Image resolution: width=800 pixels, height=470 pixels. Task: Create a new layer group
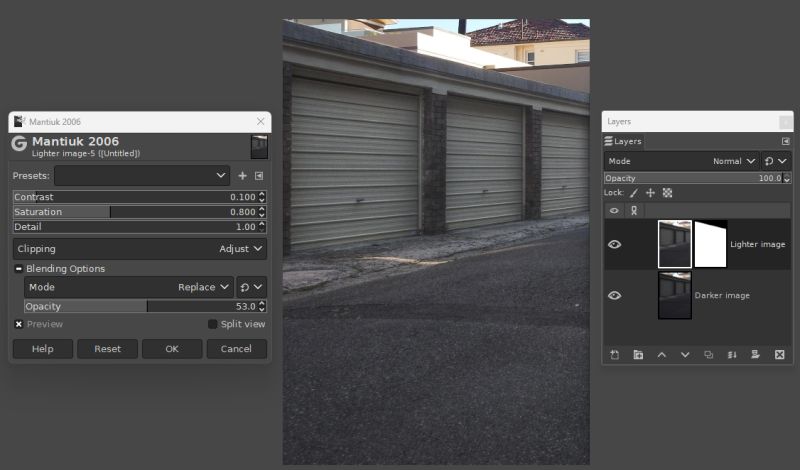tap(638, 355)
